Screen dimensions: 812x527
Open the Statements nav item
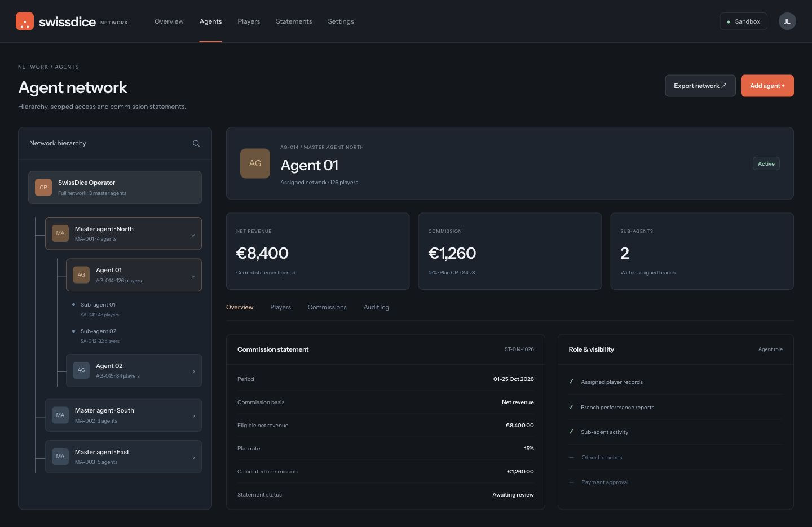[294, 21]
